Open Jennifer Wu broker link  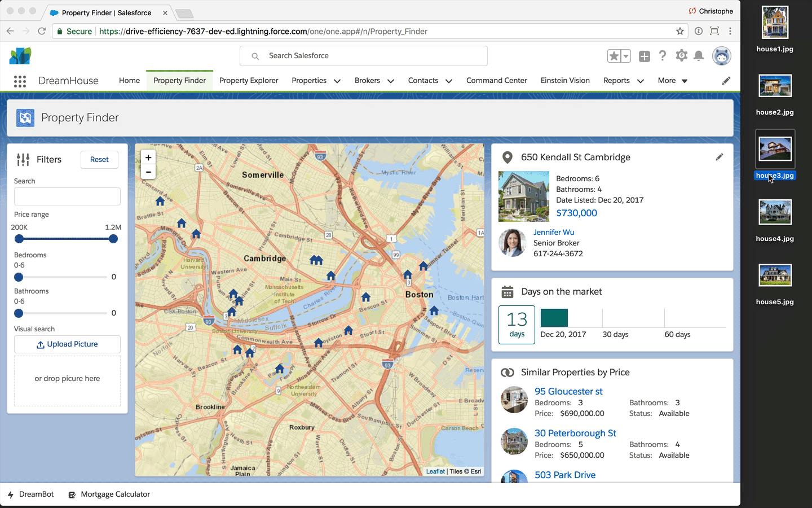tap(554, 232)
